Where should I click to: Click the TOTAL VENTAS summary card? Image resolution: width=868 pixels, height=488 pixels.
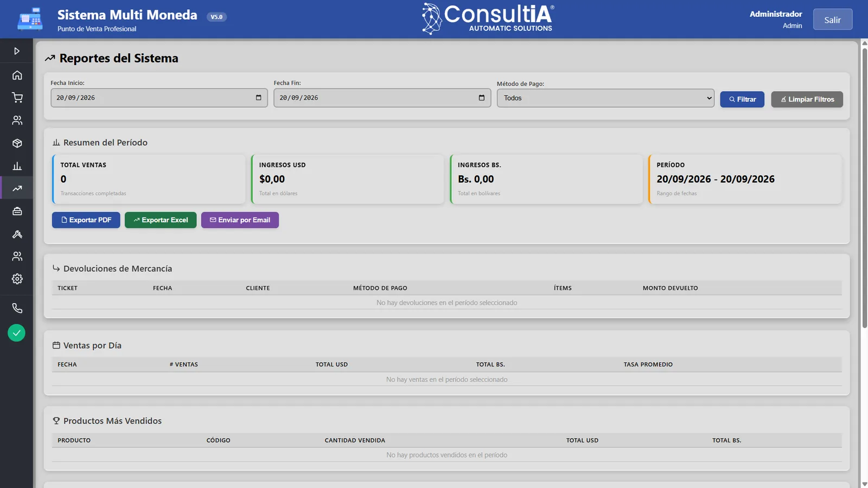click(149, 179)
